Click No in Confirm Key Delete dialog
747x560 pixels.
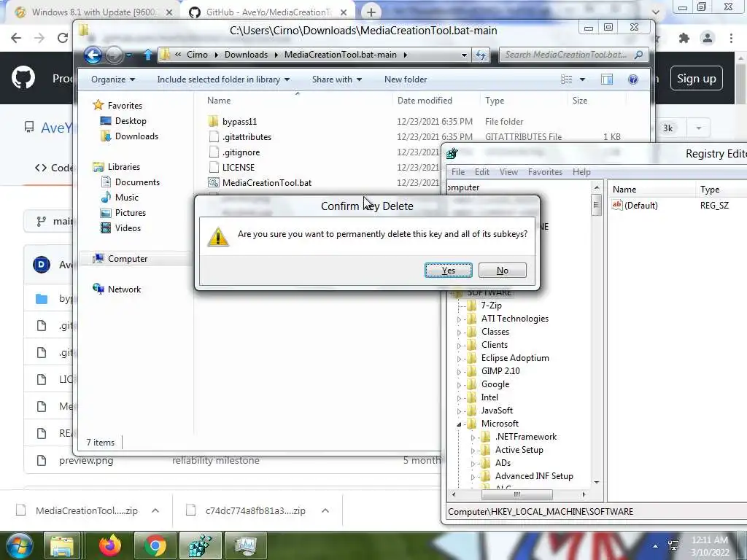point(502,270)
